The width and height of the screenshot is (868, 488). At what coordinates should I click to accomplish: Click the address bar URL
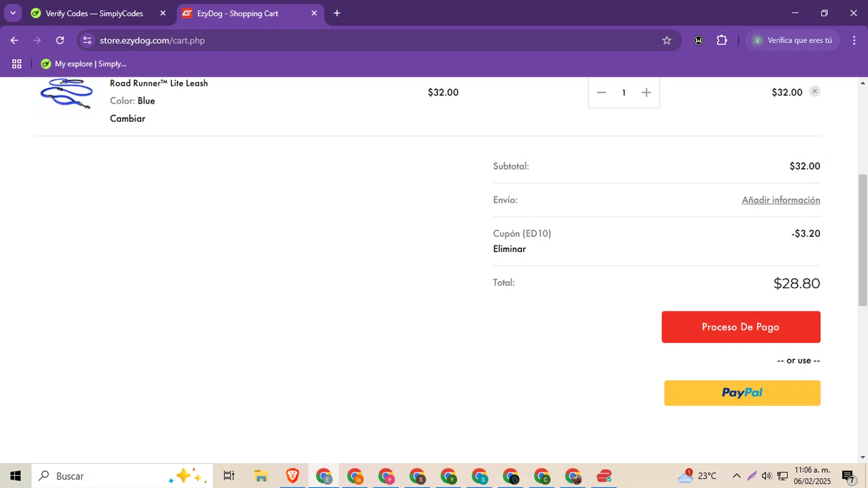point(152,41)
